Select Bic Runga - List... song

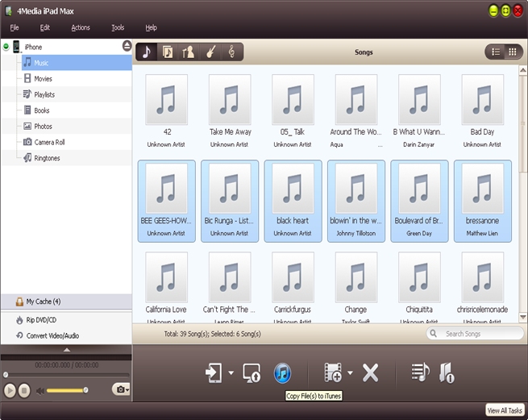(230, 201)
